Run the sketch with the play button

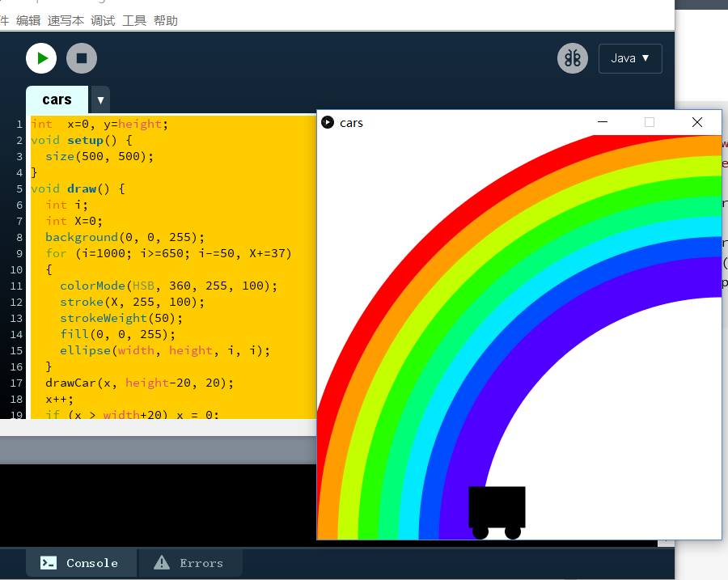tap(41, 58)
